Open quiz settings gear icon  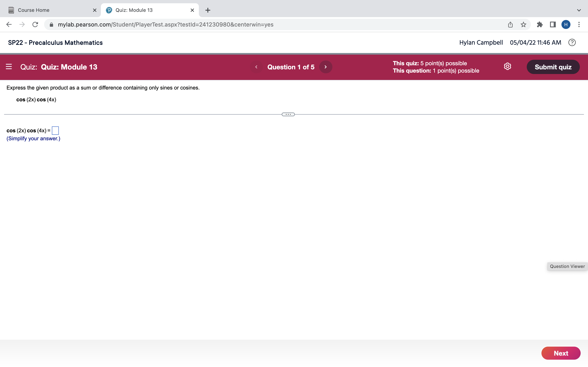[507, 66]
